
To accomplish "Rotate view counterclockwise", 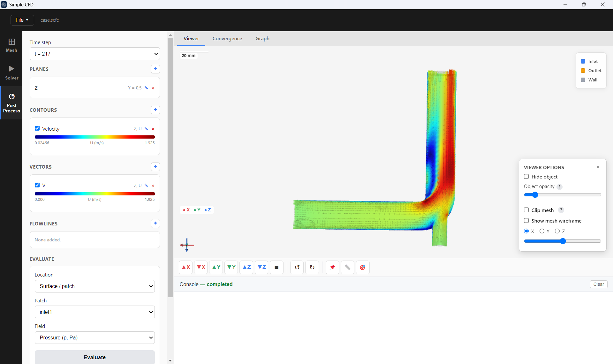I will [297, 267].
